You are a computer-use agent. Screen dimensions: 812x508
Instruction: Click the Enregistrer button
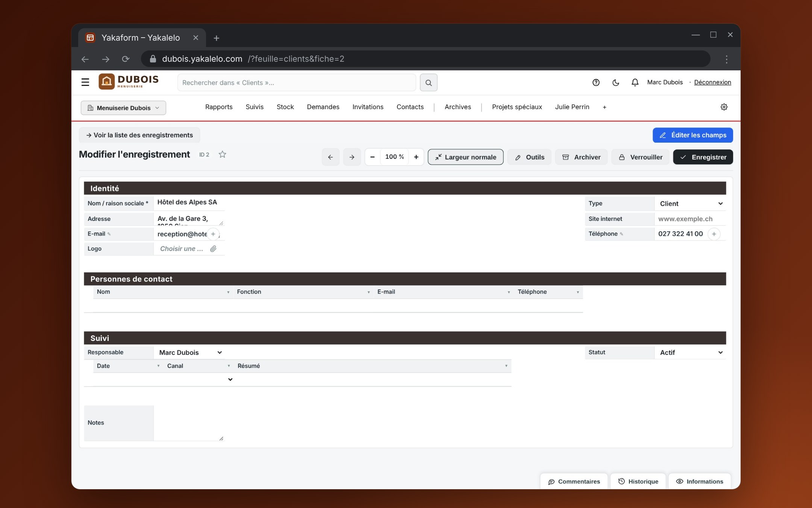click(x=703, y=157)
